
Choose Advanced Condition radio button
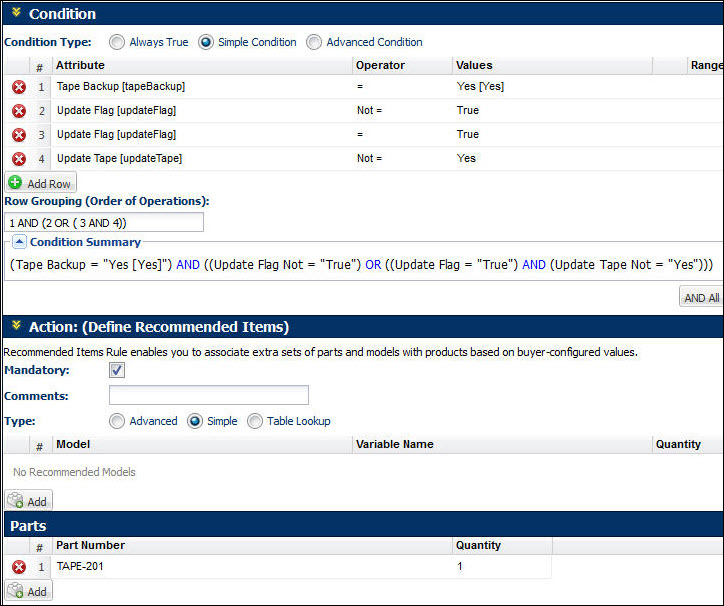(x=314, y=42)
